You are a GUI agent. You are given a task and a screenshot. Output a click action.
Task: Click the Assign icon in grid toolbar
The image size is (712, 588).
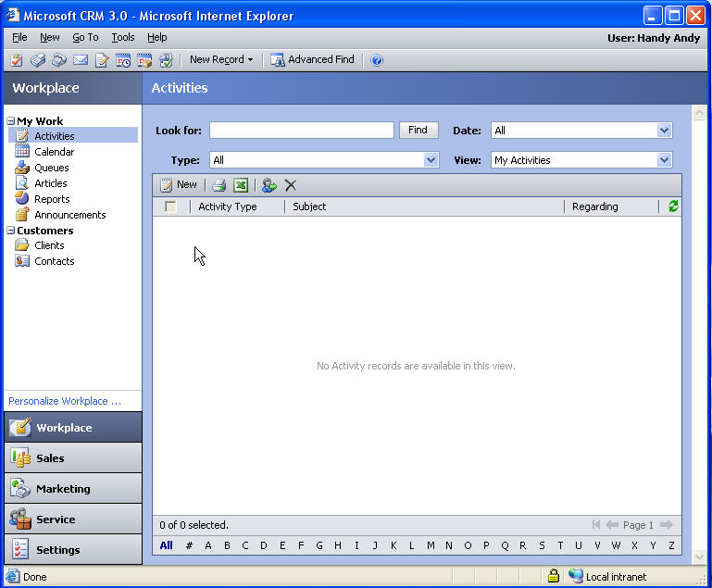[269, 185]
